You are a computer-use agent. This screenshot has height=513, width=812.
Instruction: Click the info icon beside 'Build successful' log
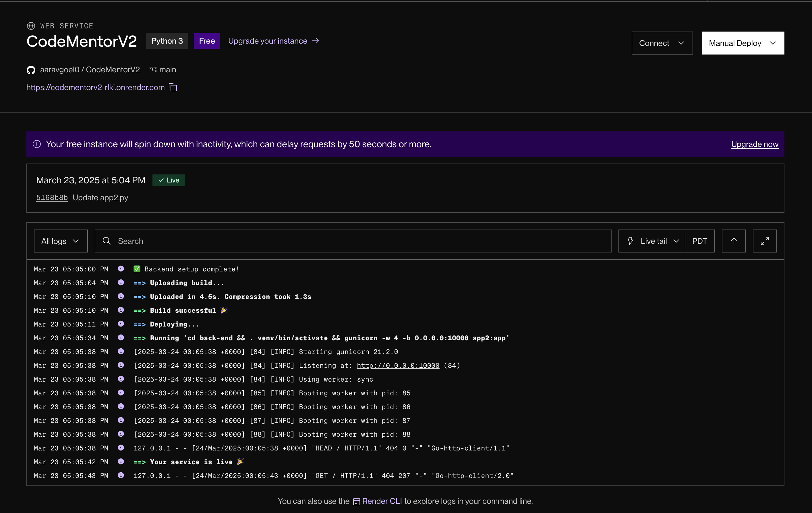coord(121,310)
